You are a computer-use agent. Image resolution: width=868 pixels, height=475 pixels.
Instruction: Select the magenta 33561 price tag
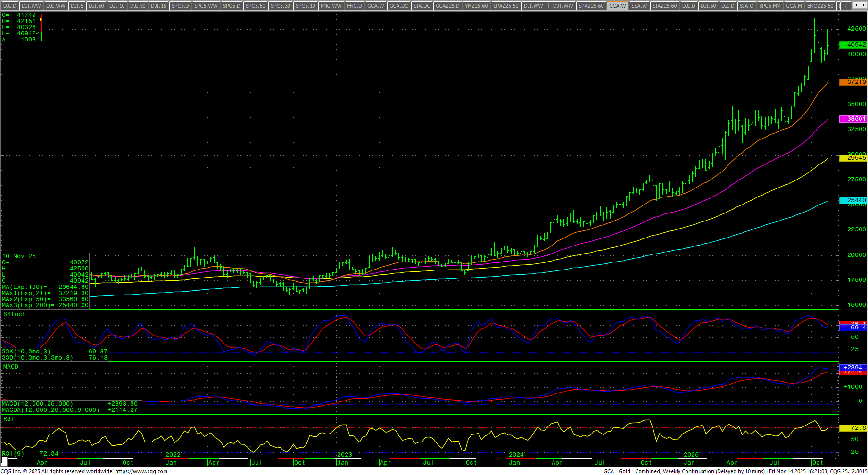[853, 119]
